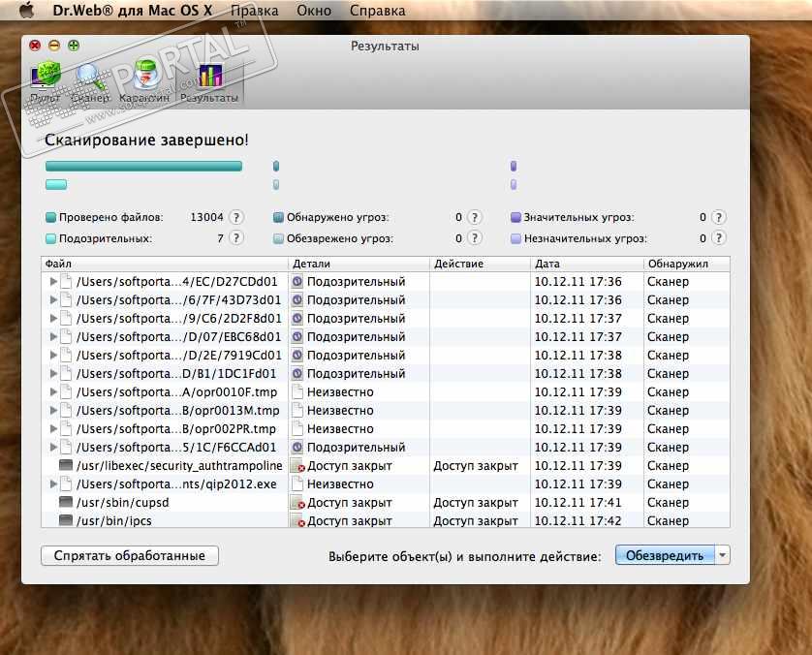Click the scan progress bar
Screen dimensions: 812x655
(144, 167)
